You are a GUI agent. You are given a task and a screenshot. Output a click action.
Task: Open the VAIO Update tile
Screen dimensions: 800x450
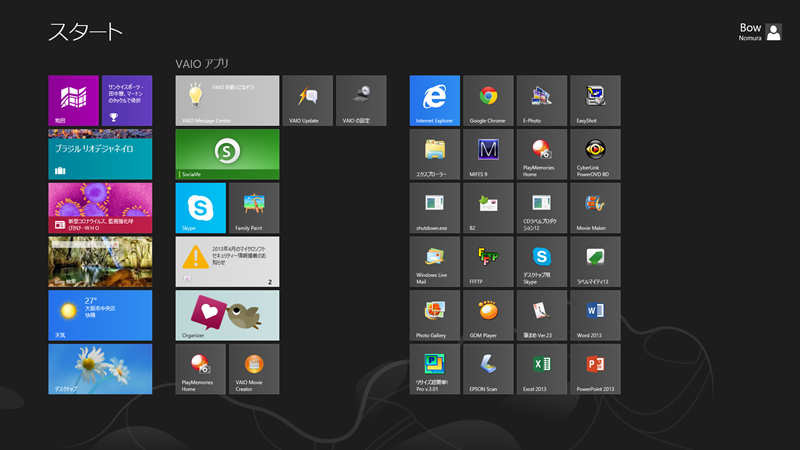308,101
